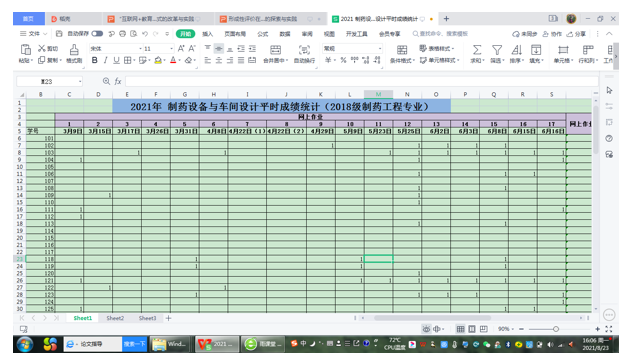Viewport: 640px width, 360px height.
Task: Click the Share (分享) button
Action: point(576,34)
